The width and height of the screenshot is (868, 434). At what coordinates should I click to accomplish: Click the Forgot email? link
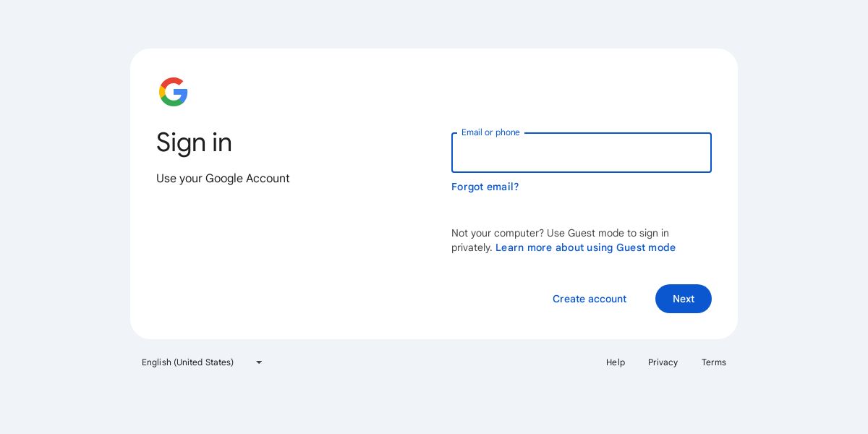tap(485, 187)
